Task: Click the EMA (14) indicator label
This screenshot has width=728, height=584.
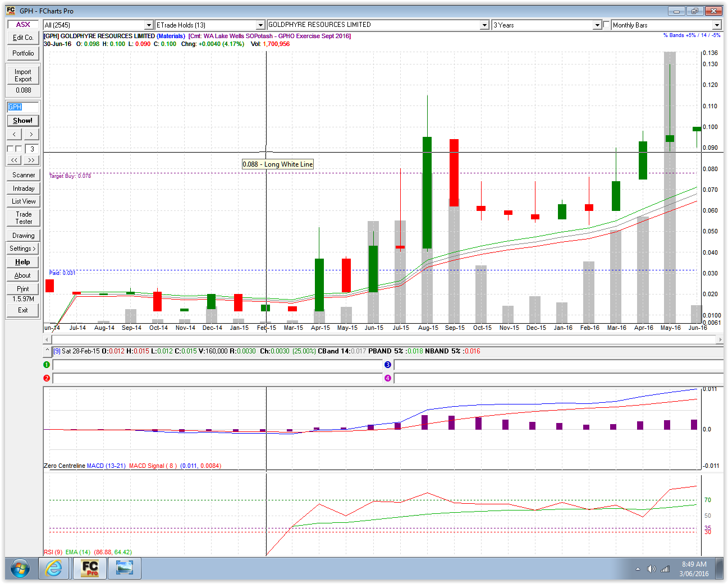Action: 78,552
